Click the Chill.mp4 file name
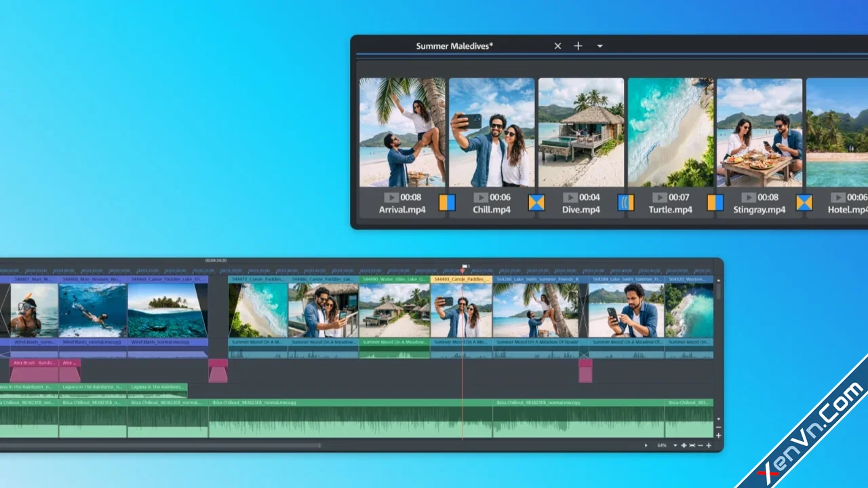The width and height of the screenshot is (868, 488). pos(492,210)
